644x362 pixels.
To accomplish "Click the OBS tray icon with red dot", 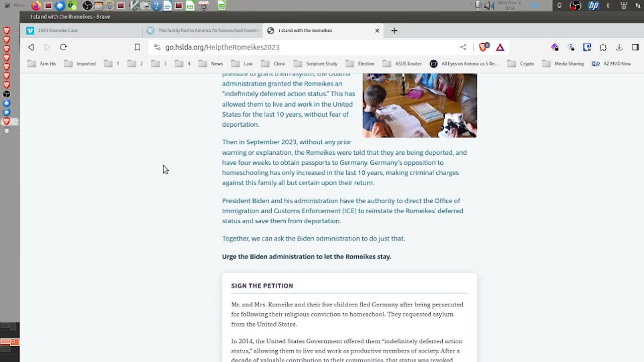I will pyautogui.click(x=575, y=6).
